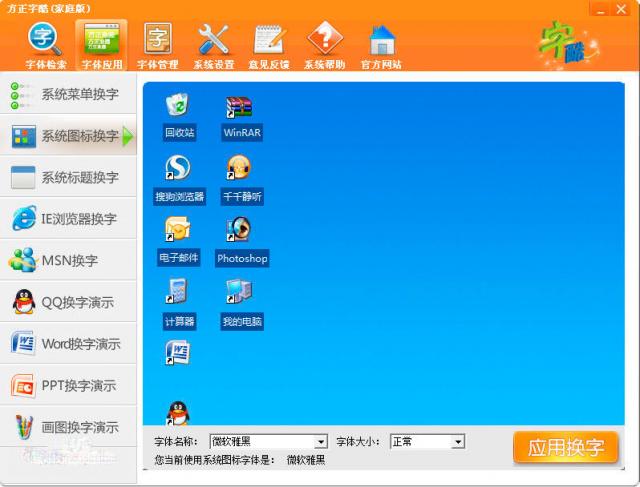Image resolution: width=640 pixels, height=487 pixels.
Task: Click the 计算器 preview icon
Action: click(x=177, y=291)
